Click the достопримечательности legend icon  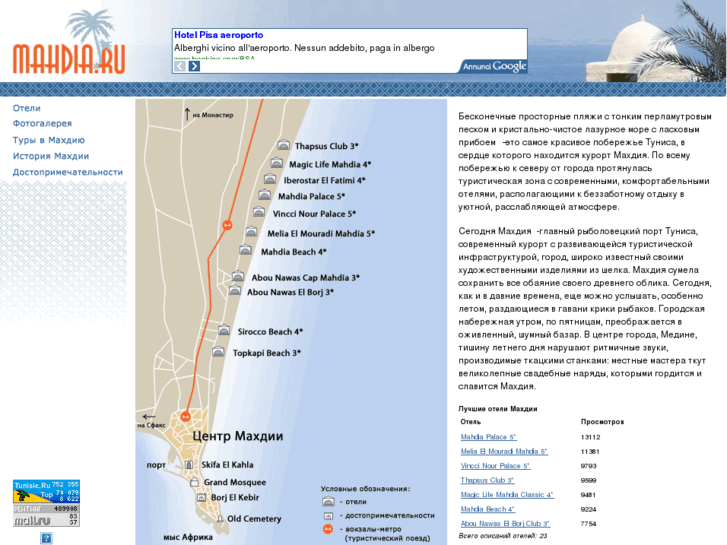pos(328,516)
